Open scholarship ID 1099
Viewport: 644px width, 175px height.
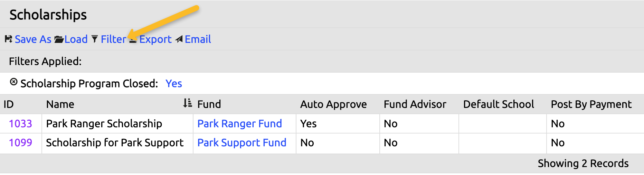20,143
